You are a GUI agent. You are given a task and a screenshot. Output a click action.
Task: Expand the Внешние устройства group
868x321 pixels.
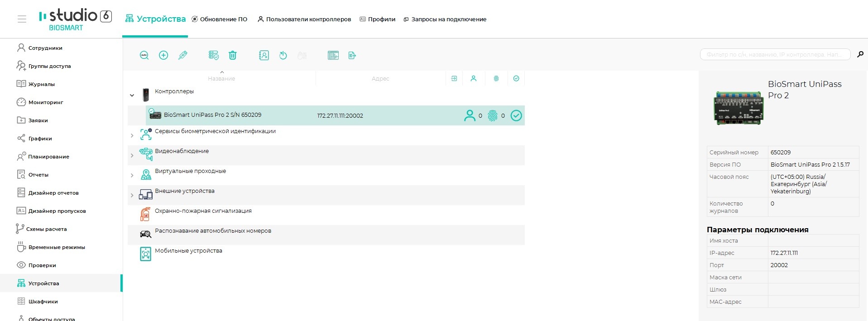click(x=132, y=195)
